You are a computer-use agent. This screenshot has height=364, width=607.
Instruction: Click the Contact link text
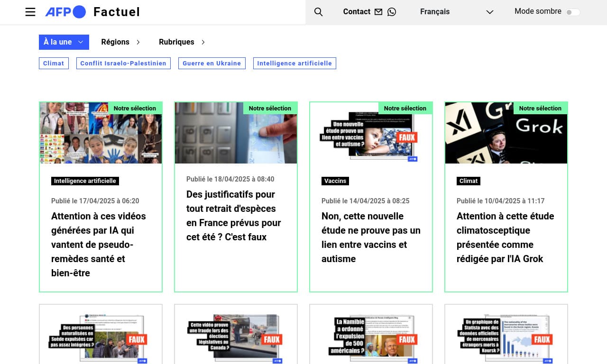point(357,12)
